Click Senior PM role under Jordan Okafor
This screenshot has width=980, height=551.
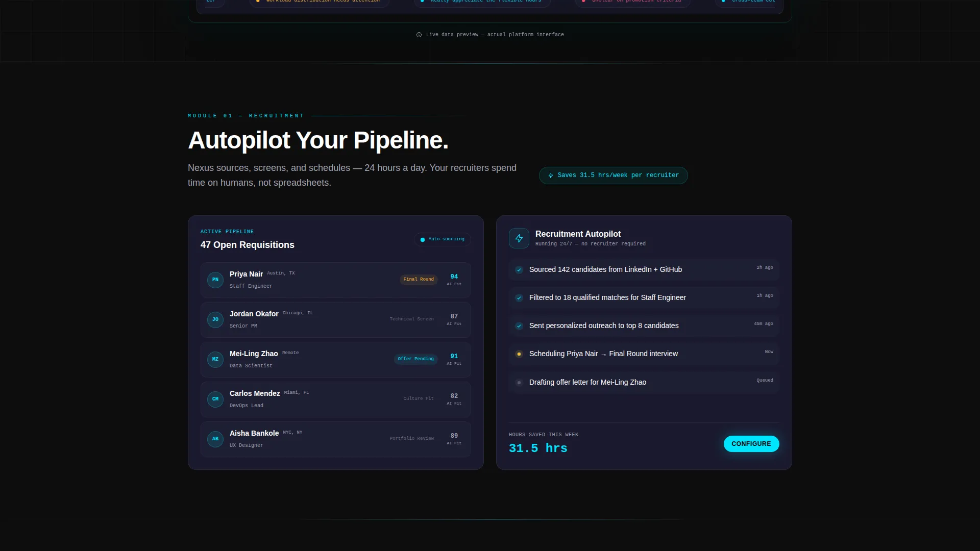[x=243, y=326]
